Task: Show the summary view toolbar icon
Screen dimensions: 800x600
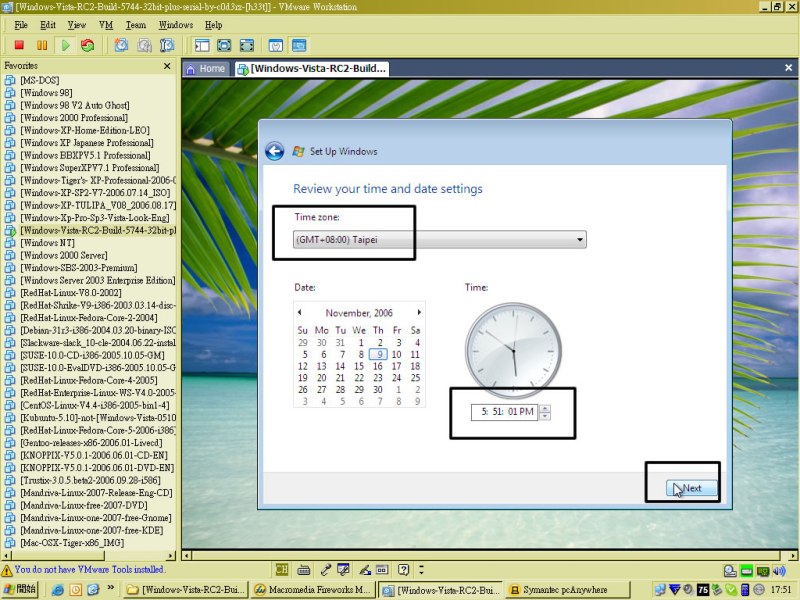Action: [276, 45]
